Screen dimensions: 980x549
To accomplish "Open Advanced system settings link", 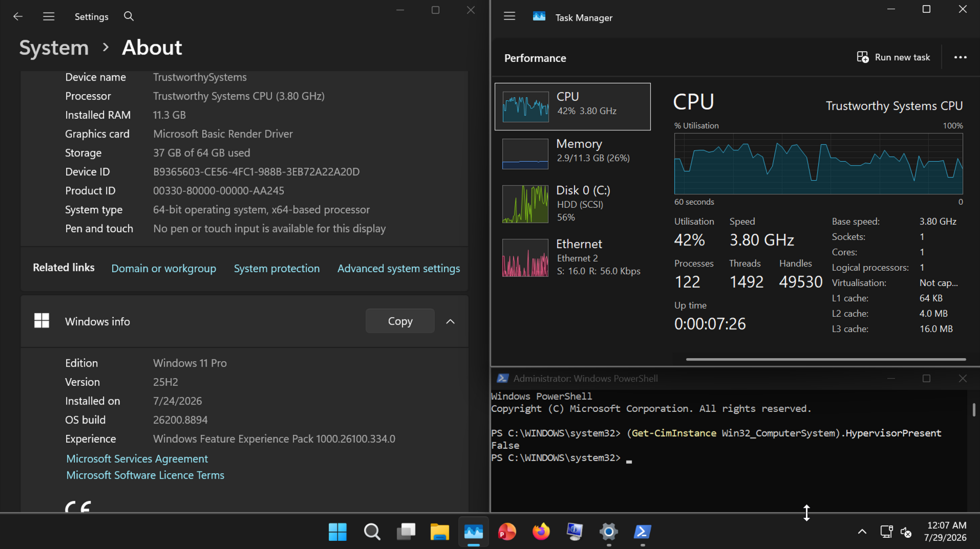I will (x=398, y=268).
